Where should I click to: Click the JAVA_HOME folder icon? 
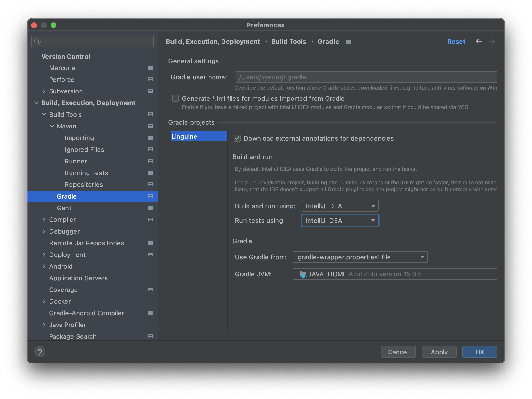pyautogui.click(x=303, y=274)
